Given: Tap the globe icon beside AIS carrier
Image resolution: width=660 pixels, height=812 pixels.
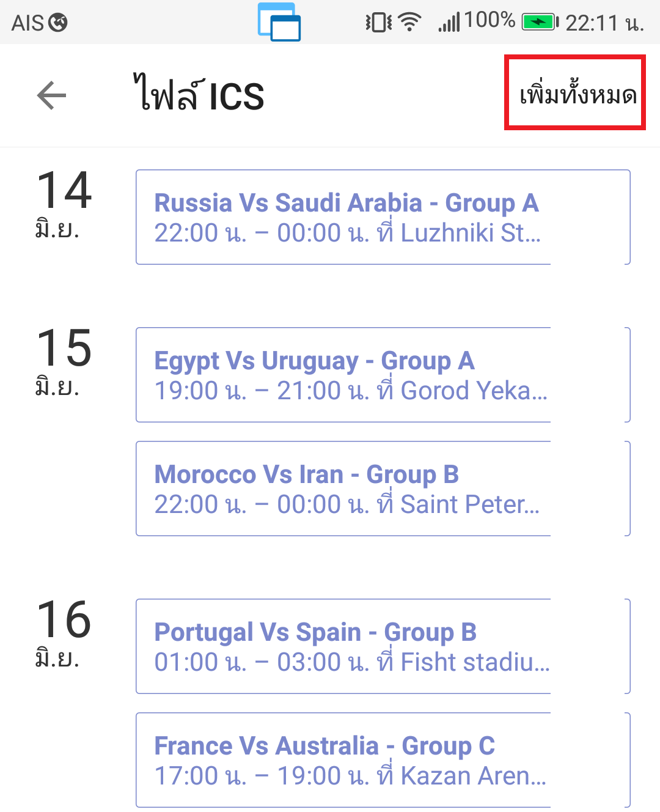Looking at the screenshot, I should (58, 23).
